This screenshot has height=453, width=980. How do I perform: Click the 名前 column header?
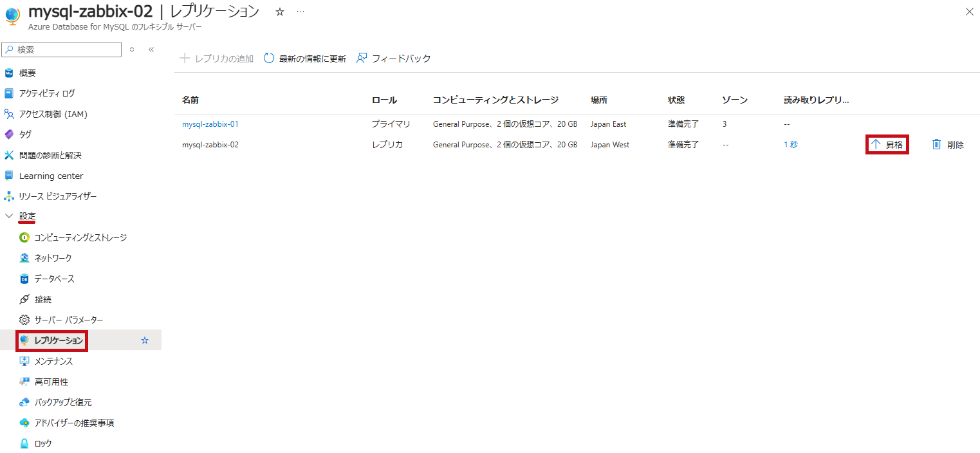coord(190,100)
